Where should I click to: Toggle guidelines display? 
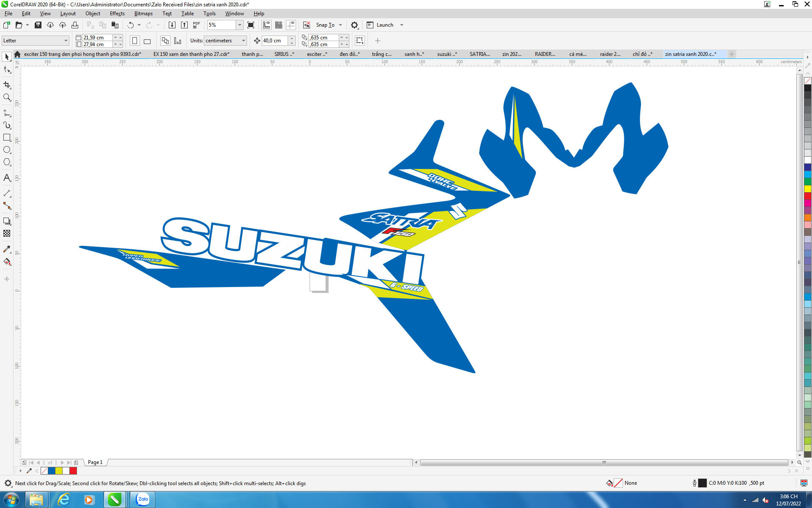291,25
